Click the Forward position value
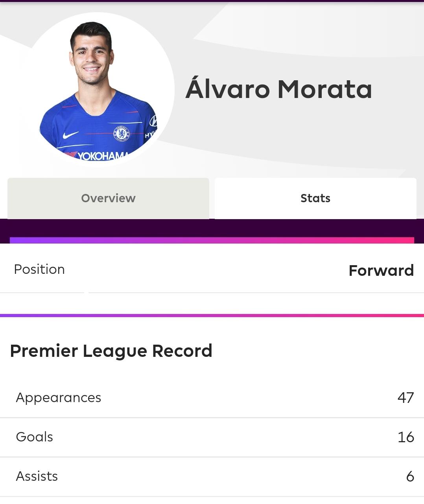424x504 pixels. (381, 270)
